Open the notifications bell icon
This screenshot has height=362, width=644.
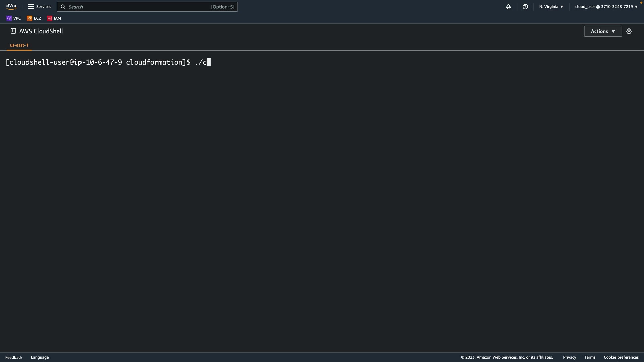click(508, 7)
